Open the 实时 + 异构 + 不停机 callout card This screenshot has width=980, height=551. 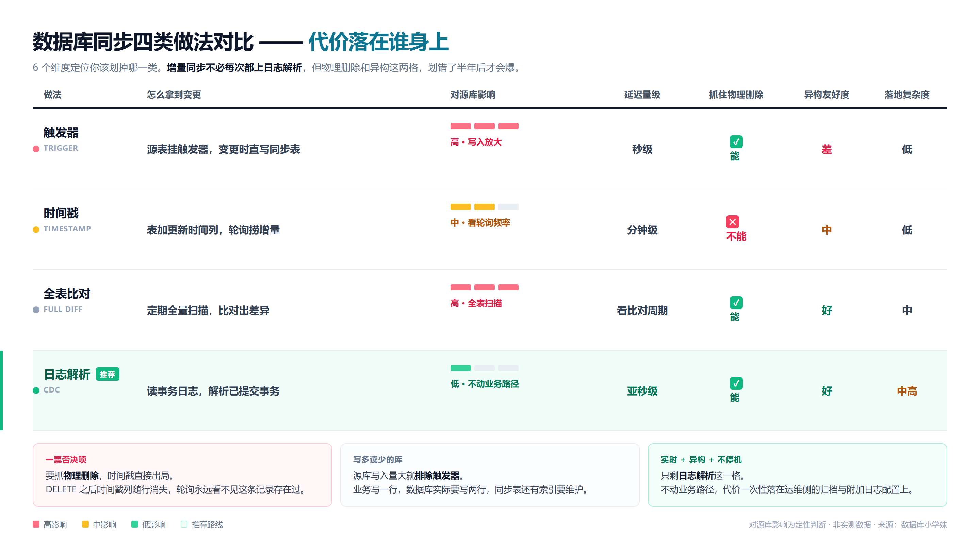coord(797,475)
